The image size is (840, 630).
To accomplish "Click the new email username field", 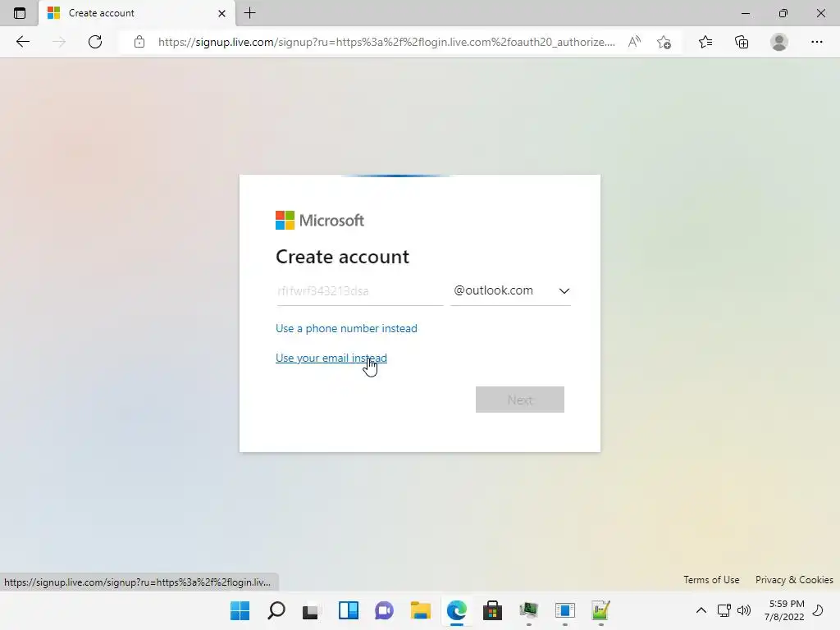I will click(359, 291).
